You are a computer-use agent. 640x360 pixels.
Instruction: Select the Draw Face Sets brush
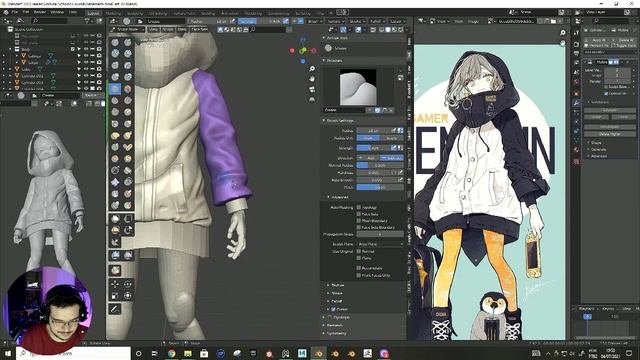(x=128, y=205)
